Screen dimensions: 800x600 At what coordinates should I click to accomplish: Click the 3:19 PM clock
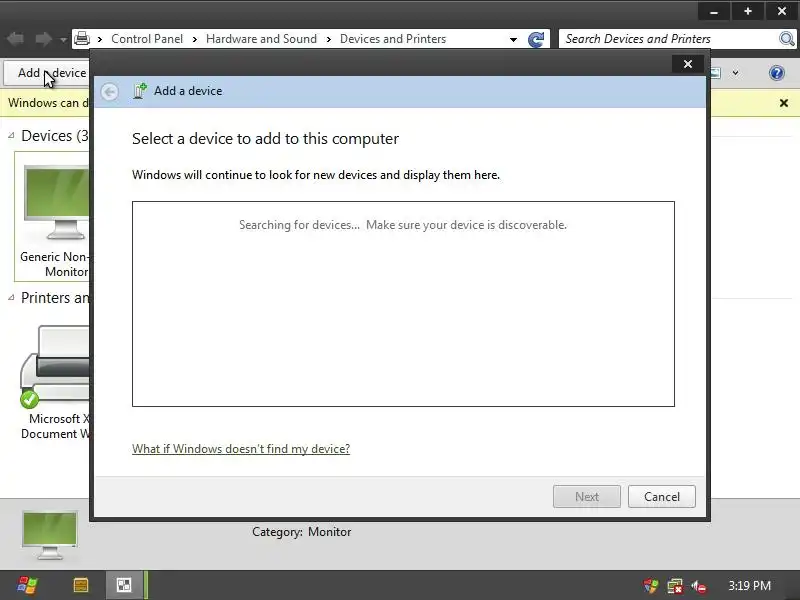point(749,586)
